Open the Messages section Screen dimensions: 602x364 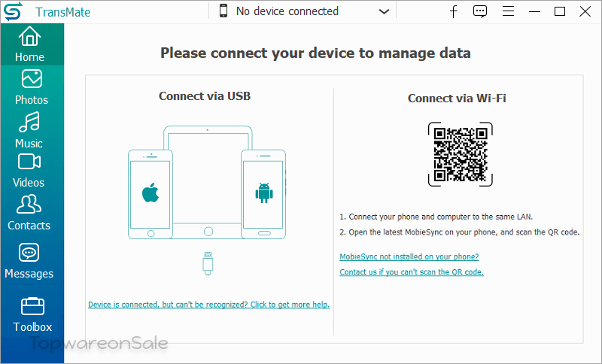(29, 261)
